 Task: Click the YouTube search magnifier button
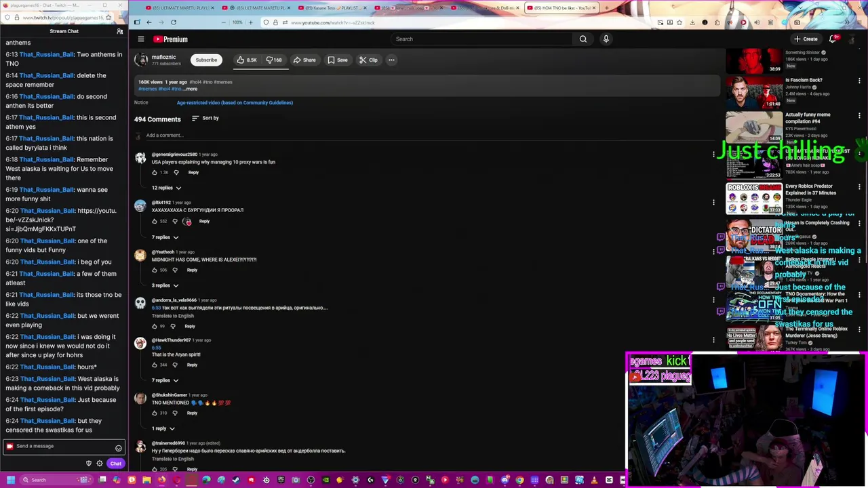pyautogui.click(x=583, y=39)
